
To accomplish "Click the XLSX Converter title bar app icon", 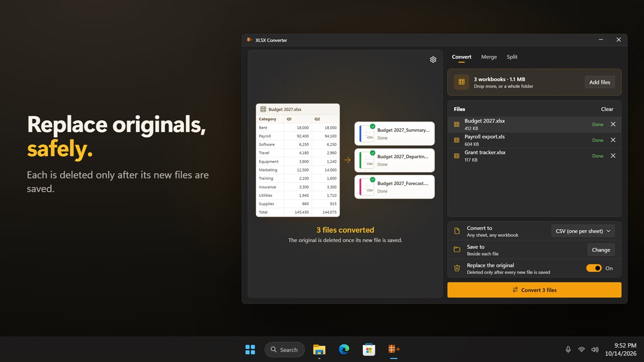I will pos(250,40).
